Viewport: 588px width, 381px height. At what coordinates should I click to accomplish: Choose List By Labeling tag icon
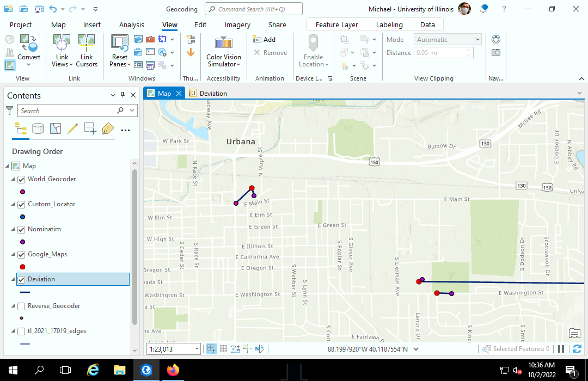pyautogui.click(x=107, y=129)
